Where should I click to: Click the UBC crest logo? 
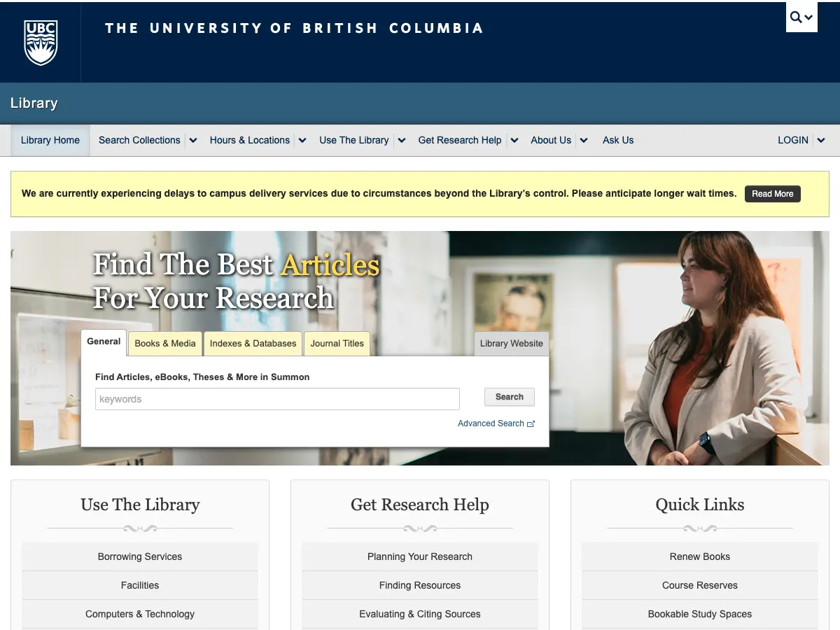(41, 42)
